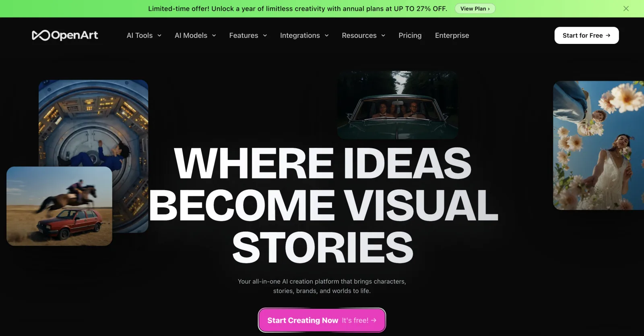Open the Features dropdown
Screen dimensions: 644x336
pos(248,35)
